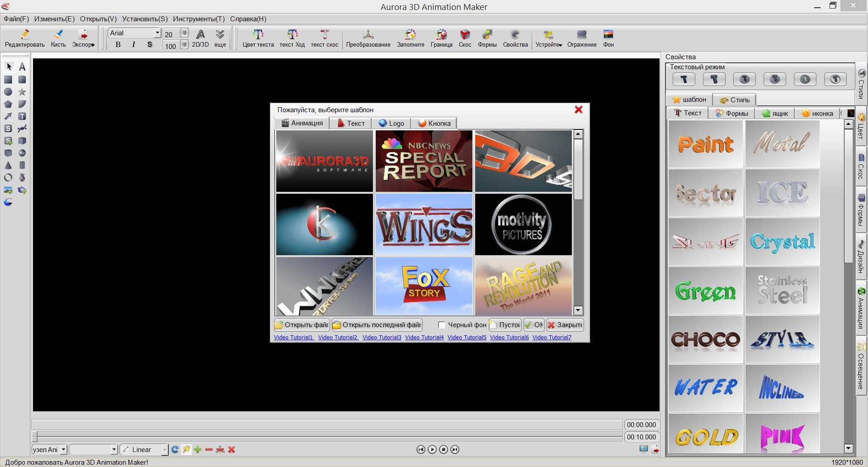The image size is (868, 467).
Task: Select the Fox Story template thumbnail
Action: coord(424,286)
